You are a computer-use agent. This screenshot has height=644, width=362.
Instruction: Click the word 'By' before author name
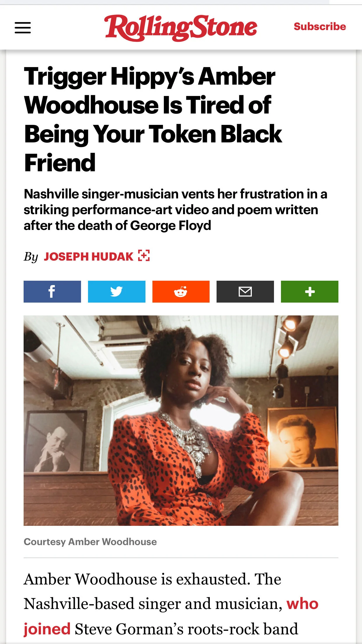coord(31,257)
